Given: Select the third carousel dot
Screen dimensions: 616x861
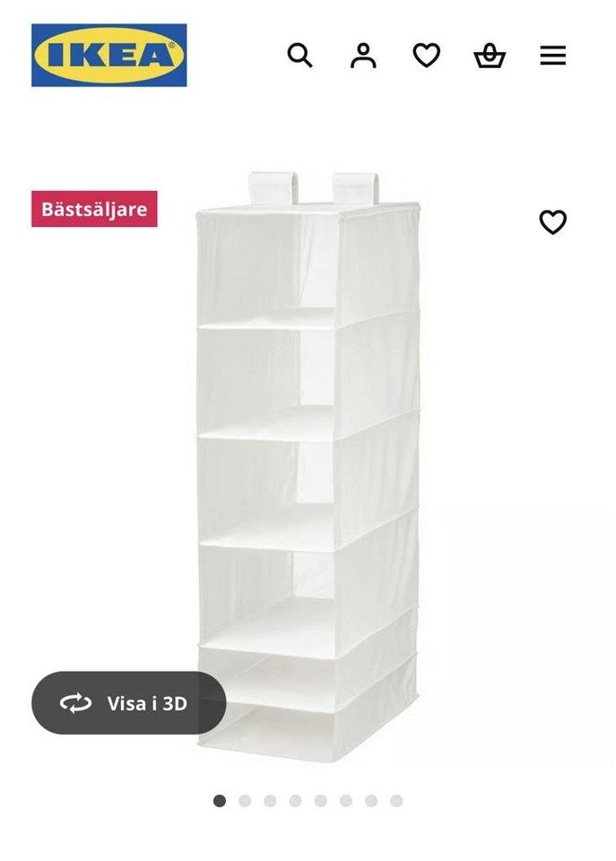Looking at the screenshot, I should point(270,801).
